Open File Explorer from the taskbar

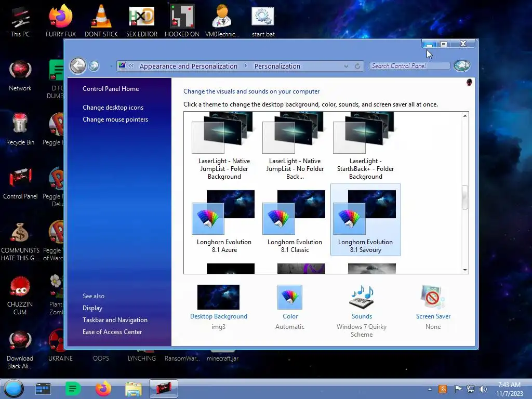tap(134, 389)
